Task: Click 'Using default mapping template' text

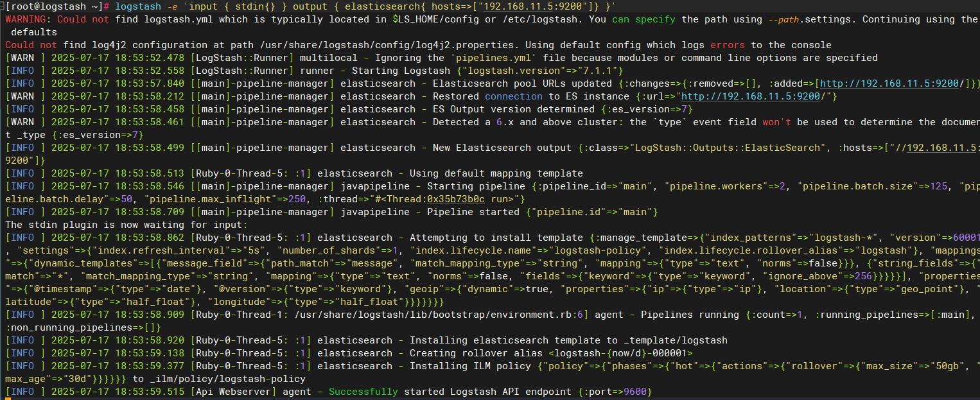Action: click(496, 173)
